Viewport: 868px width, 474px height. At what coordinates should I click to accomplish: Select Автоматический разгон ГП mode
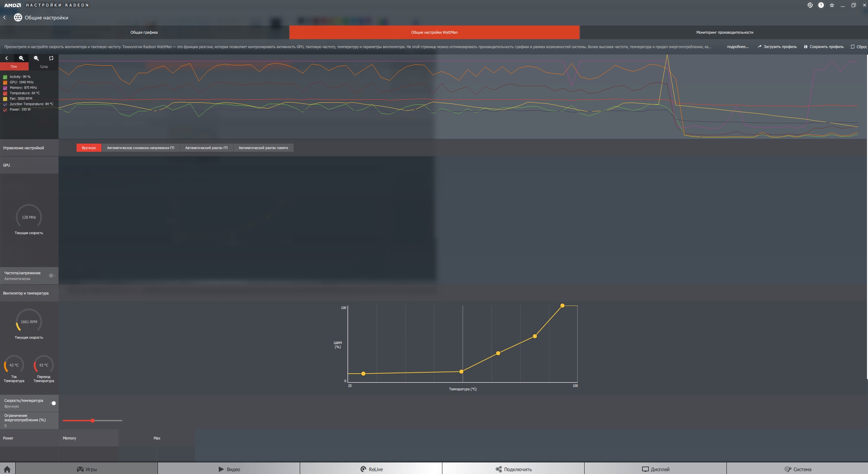click(206, 148)
